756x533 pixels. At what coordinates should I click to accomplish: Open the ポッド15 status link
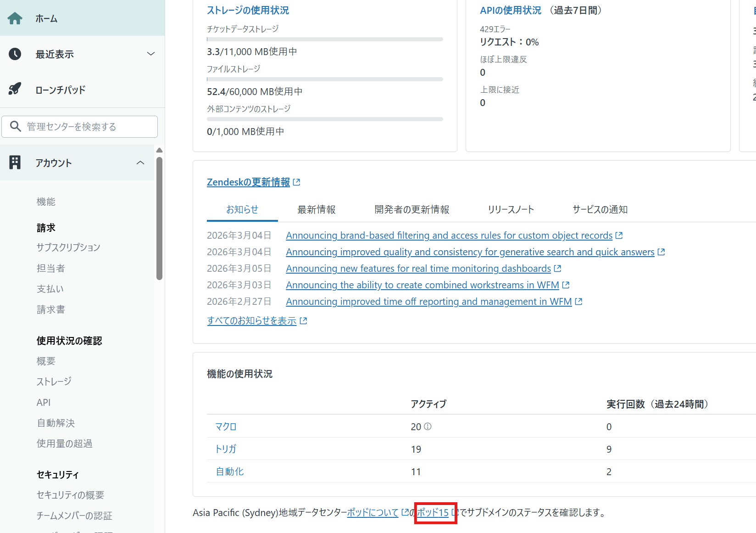tap(433, 512)
